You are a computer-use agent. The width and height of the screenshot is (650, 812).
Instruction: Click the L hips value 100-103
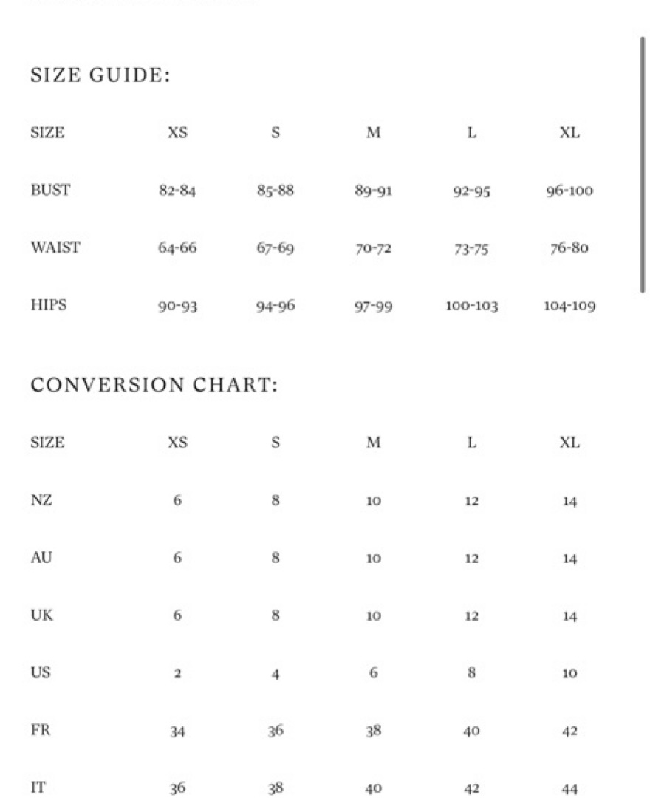coord(471,306)
